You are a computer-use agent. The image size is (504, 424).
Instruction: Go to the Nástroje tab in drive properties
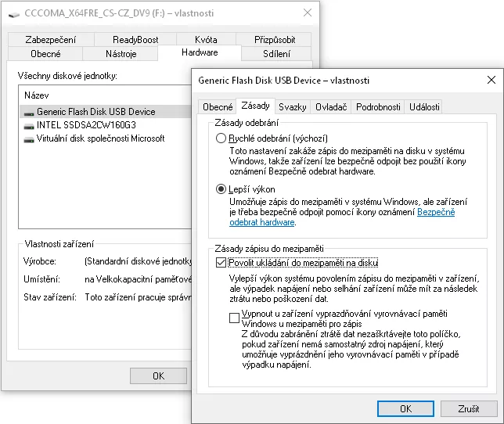(121, 54)
